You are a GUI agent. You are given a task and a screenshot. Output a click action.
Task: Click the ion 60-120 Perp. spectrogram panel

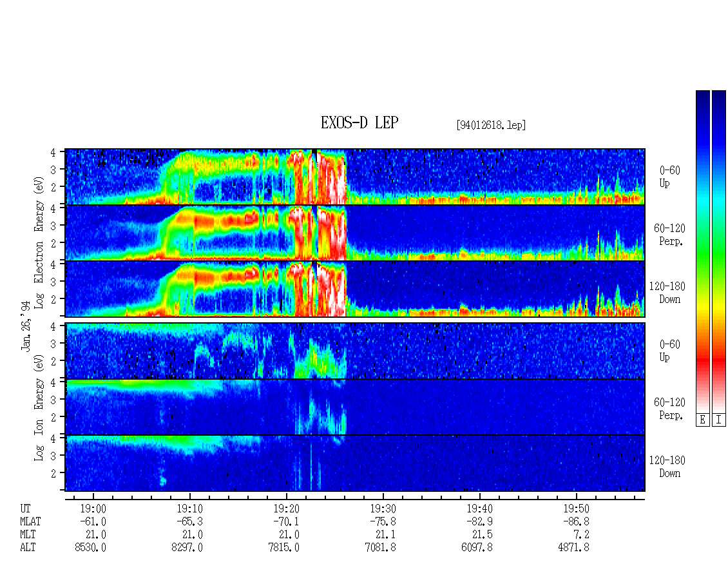(x=355, y=407)
